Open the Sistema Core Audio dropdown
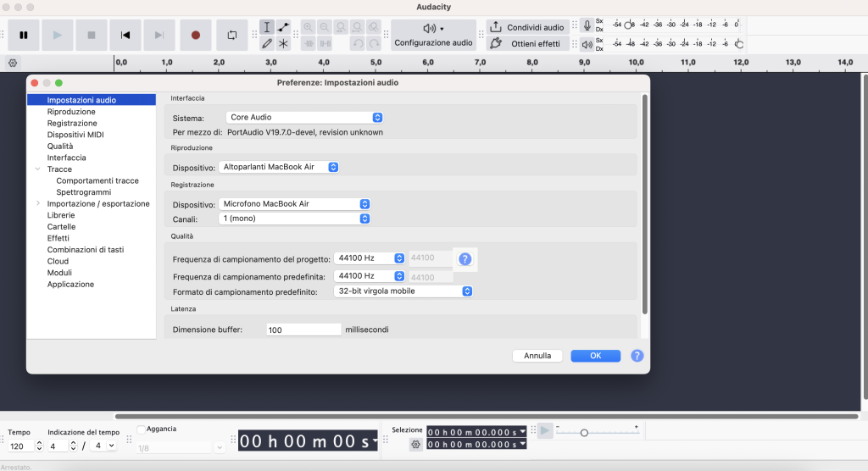 point(304,118)
